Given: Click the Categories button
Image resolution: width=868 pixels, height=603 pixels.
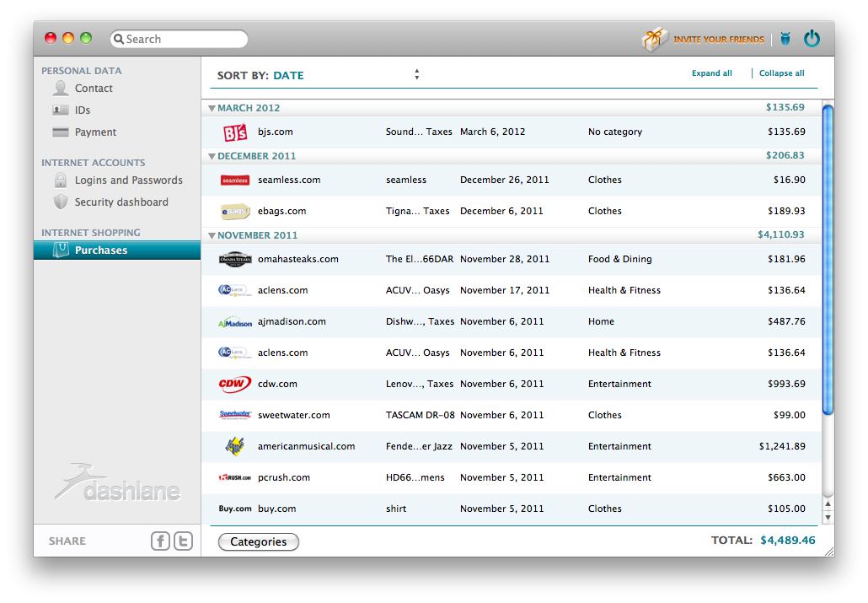Looking at the screenshot, I should (259, 541).
